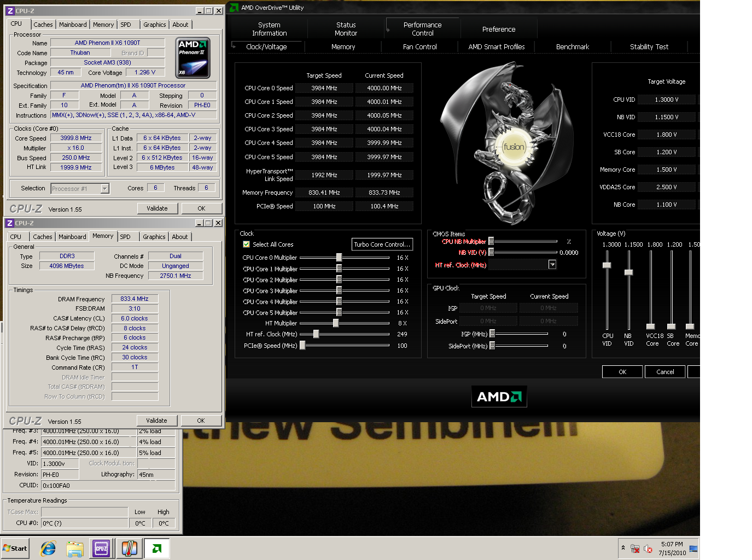Click the NB Frequency 2750.1 MHz value
Viewport: 752px width, 560px height.
[176, 276]
